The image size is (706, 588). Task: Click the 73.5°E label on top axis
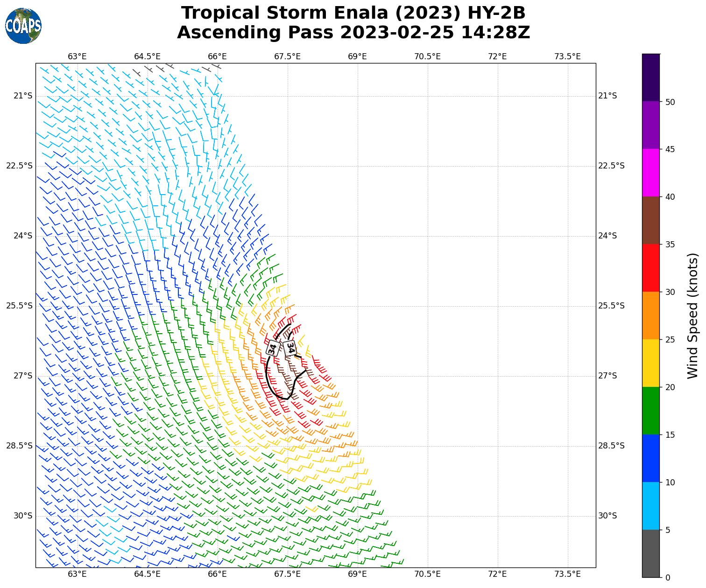pos(567,56)
